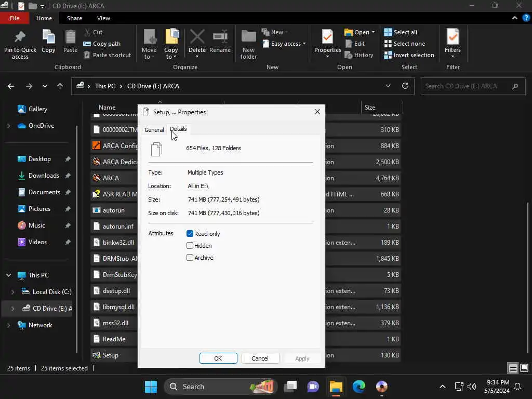Expand the OneDrive tree node
Screen dimensions: 532x399
click(8, 126)
